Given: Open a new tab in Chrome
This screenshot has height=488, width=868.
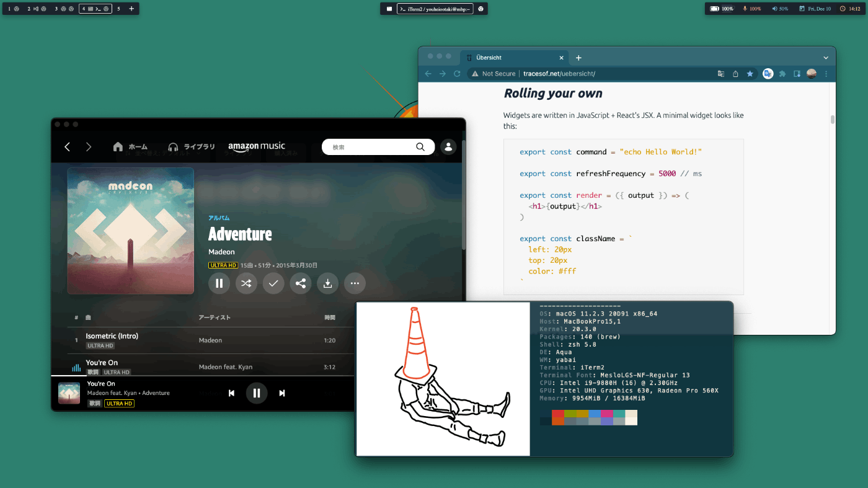Looking at the screenshot, I should 578,58.
